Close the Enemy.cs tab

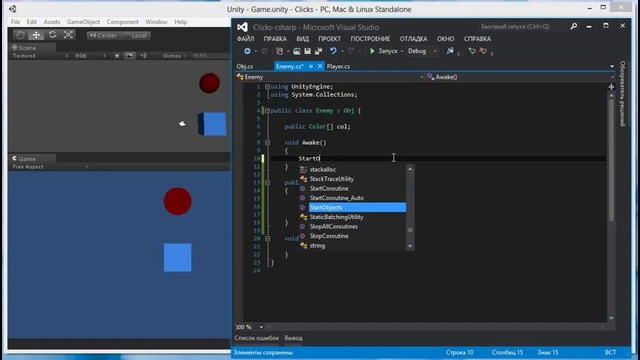(x=320, y=66)
